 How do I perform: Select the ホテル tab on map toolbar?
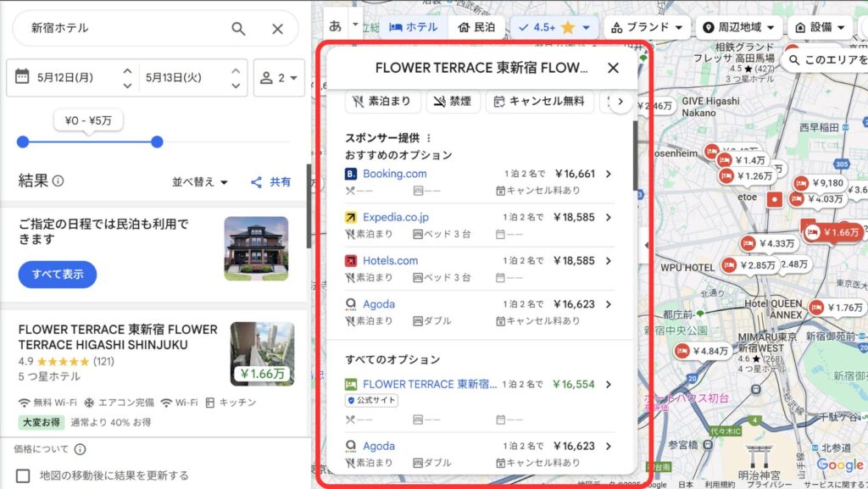[414, 27]
